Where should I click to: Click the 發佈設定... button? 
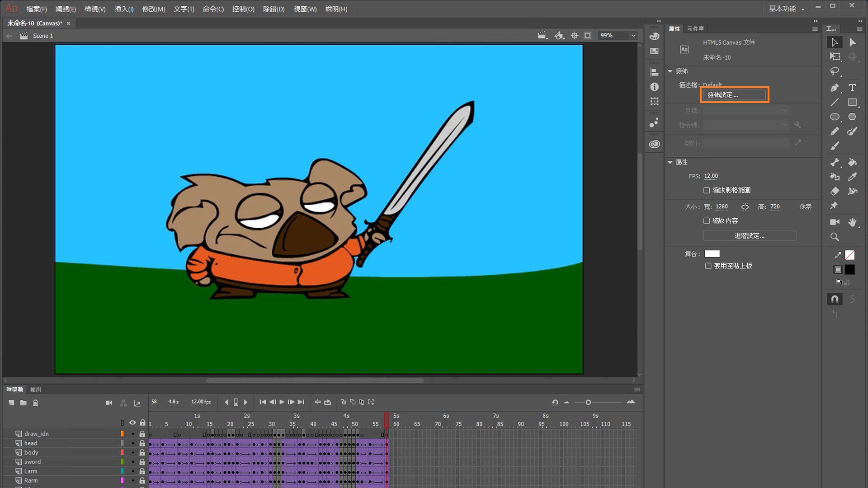(x=734, y=95)
